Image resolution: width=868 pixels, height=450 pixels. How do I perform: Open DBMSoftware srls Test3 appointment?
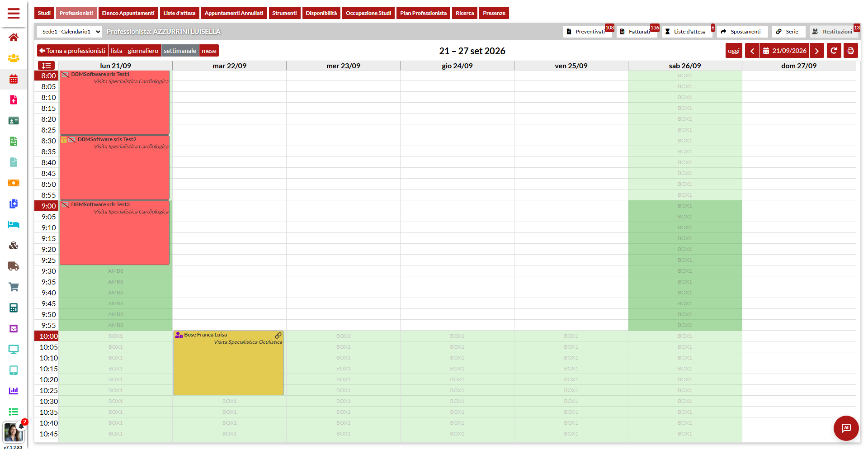pos(114,233)
